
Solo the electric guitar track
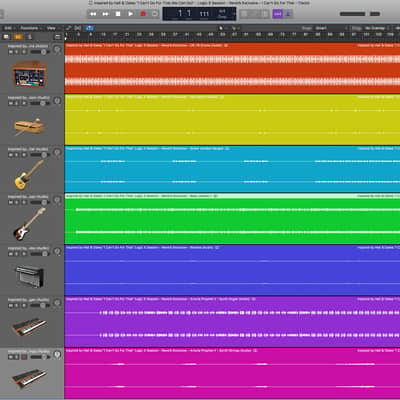pos(17,155)
